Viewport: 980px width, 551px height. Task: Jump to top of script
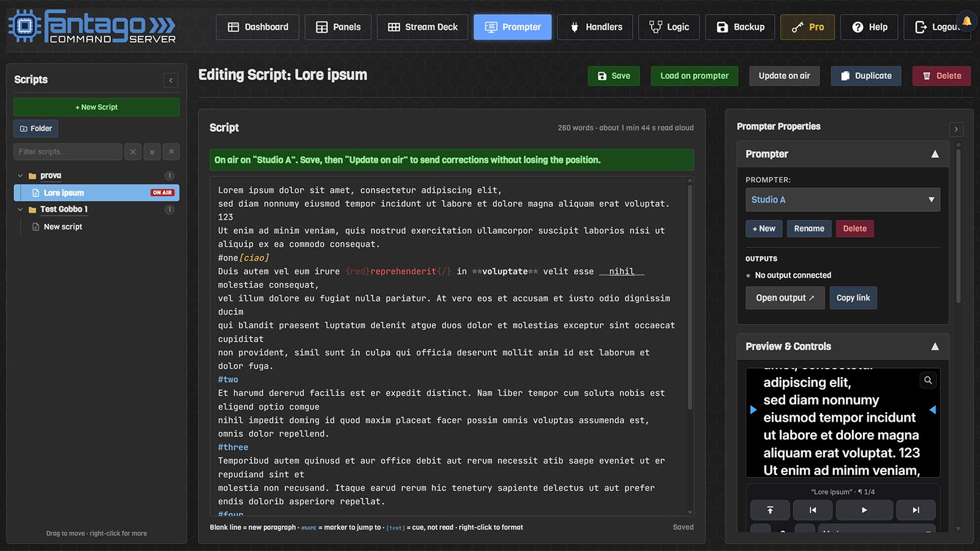point(770,510)
